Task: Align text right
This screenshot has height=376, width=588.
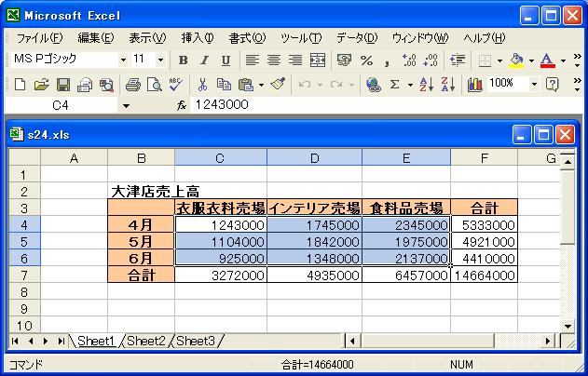Action: coord(295,60)
